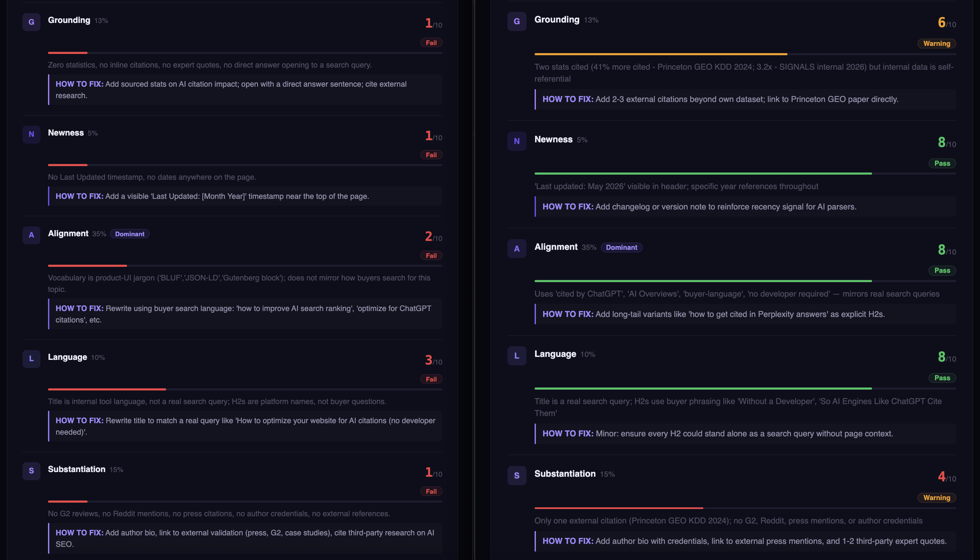This screenshot has height=560, width=980.
Task: Click the Dominant badge in left Alignment row
Action: point(130,234)
